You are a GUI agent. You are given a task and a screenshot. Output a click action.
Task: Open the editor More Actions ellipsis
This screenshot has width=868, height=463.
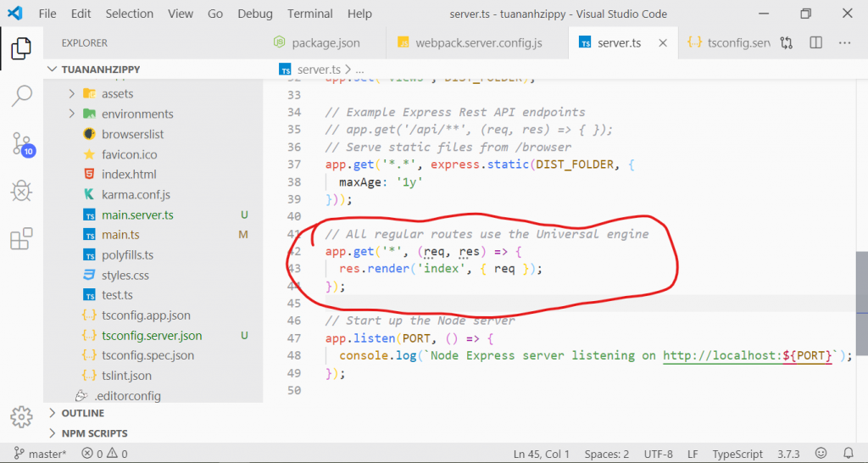tap(844, 42)
